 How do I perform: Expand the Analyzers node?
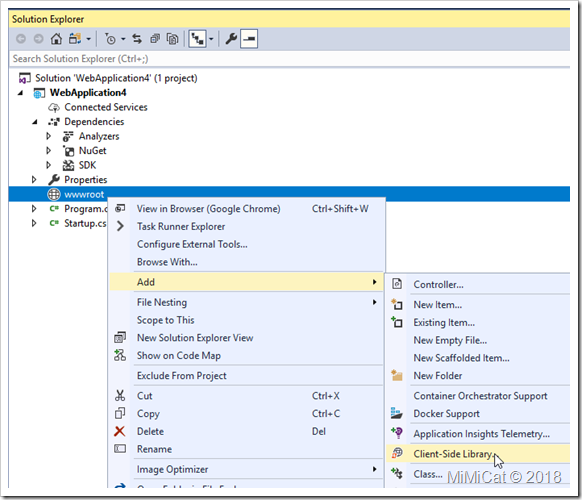coord(49,136)
